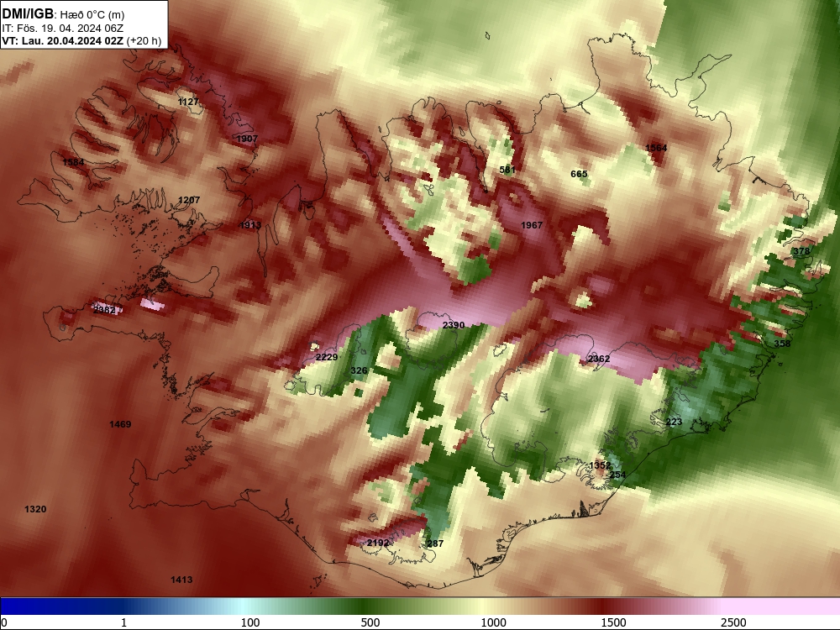
Task: Click the map value 1469
Action: tap(120, 424)
